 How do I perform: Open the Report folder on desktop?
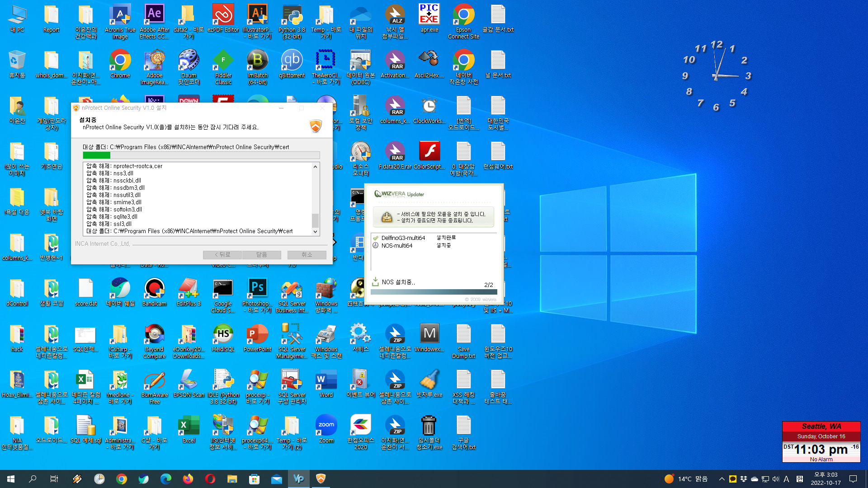(x=51, y=18)
